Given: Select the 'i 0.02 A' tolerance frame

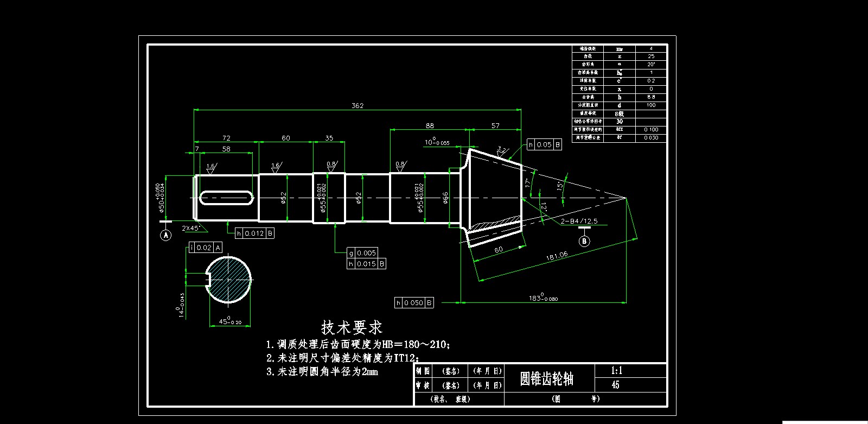Looking at the screenshot, I should click(x=205, y=248).
